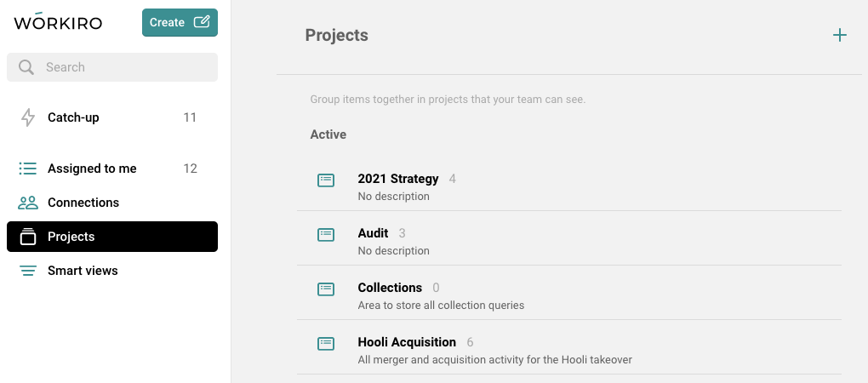Type in the Search field
The image size is (868, 383).
(x=123, y=67)
